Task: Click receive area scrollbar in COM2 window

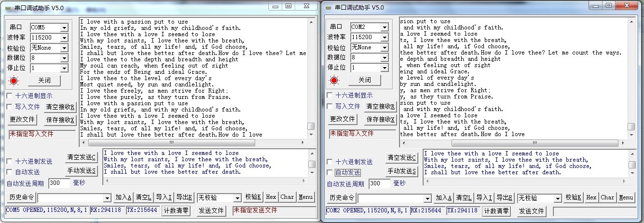Action: point(631,78)
